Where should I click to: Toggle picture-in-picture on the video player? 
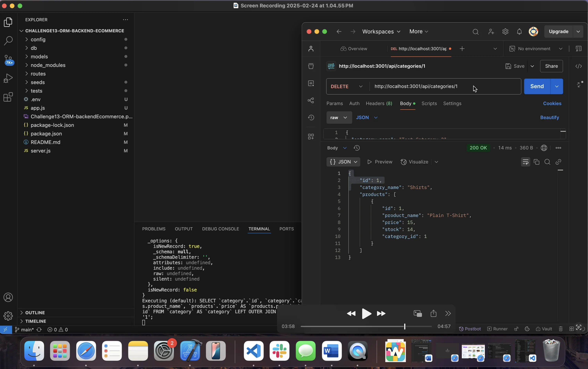(418, 314)
